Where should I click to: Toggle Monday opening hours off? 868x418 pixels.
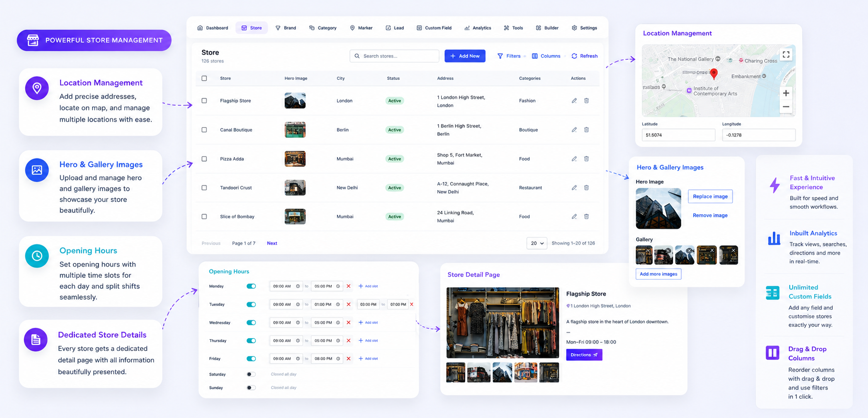pyautogui.click(x=251, y=286)
